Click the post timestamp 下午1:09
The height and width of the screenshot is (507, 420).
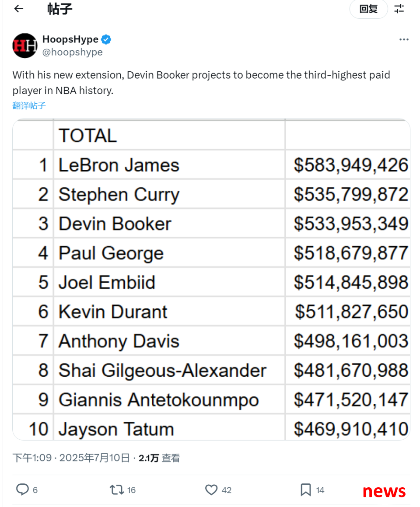(x=32, y=458)
